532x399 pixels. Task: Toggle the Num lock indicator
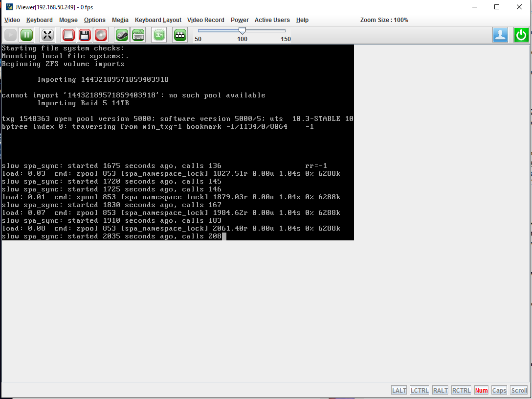(481, 391)
